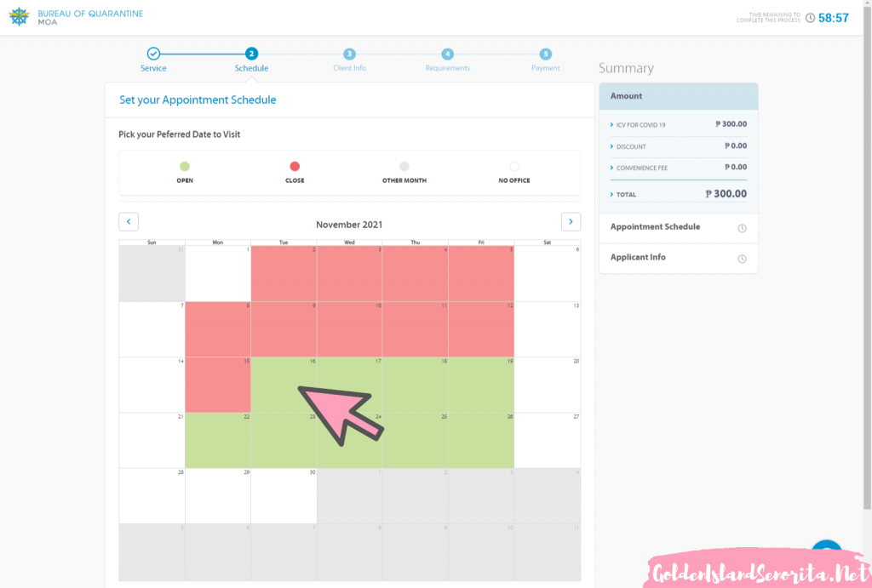Pick November 22 open date
Screen dimensions: 872x588
pos(217,441)
